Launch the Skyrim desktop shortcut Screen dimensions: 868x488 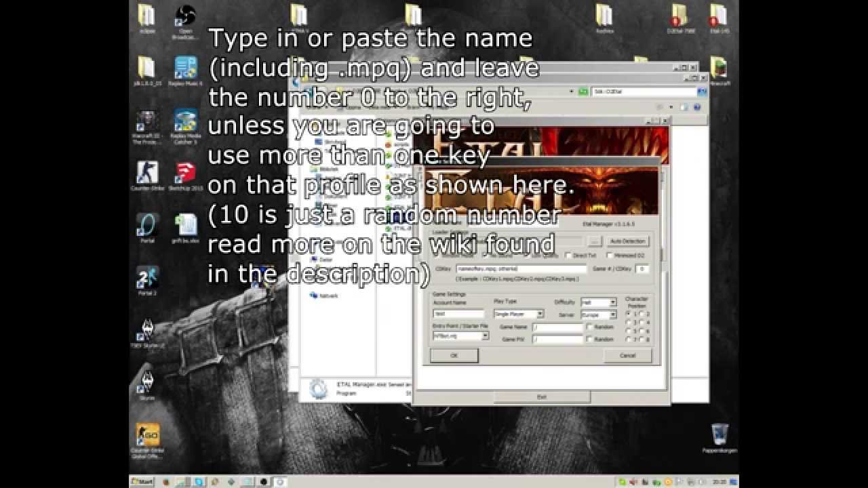tap(147, 385)
